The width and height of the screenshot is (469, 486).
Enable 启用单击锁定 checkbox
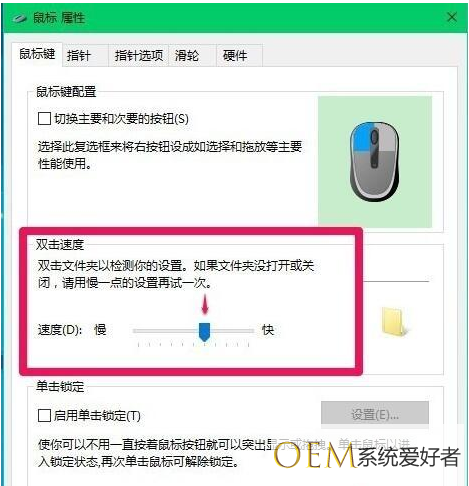44,415
